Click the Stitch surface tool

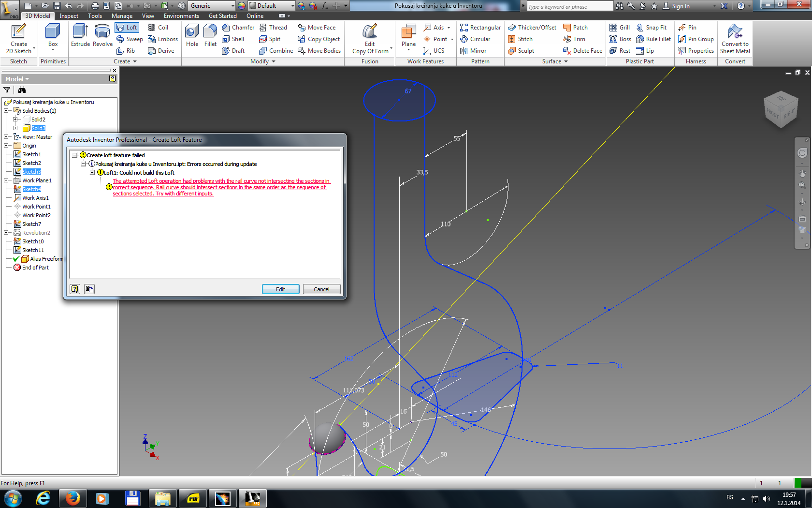pos(520,39)
